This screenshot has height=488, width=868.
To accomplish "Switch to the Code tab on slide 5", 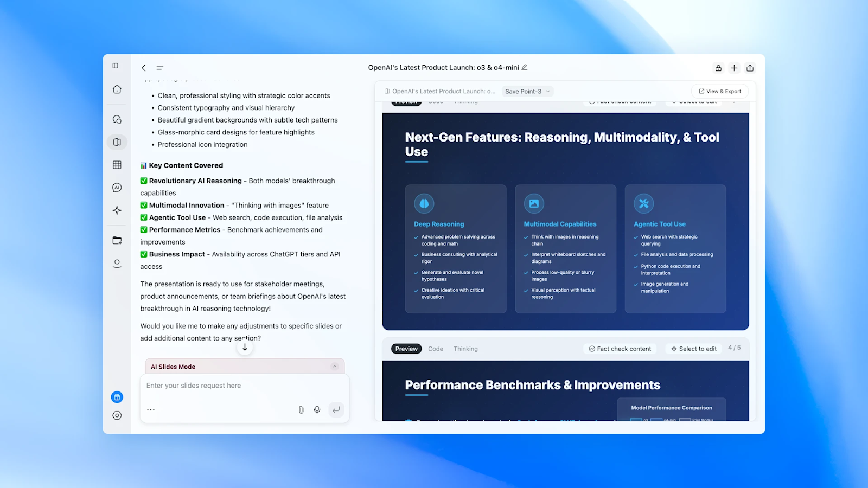I will (436, 349).
